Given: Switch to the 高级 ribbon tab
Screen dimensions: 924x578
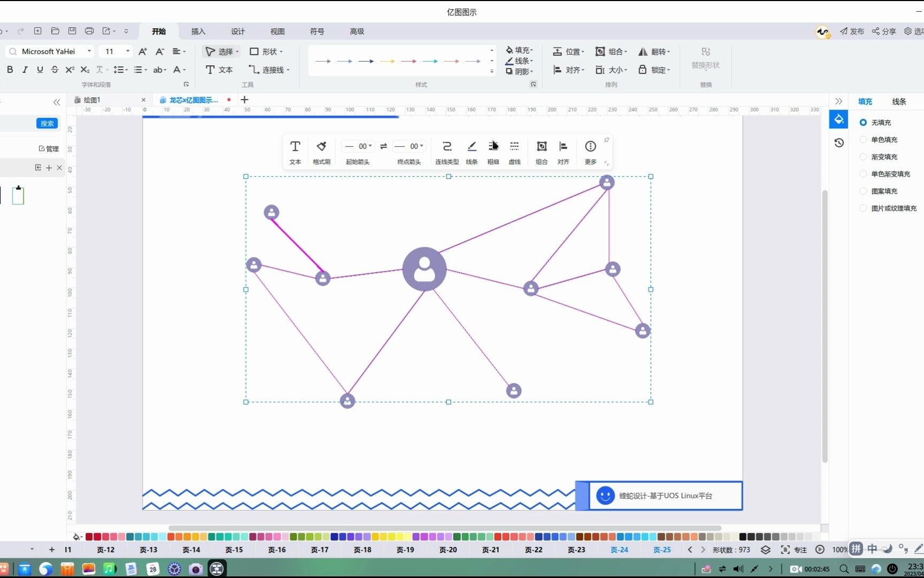Looking at the screenshot, I should pyautogui.click(x=357, y=32).
